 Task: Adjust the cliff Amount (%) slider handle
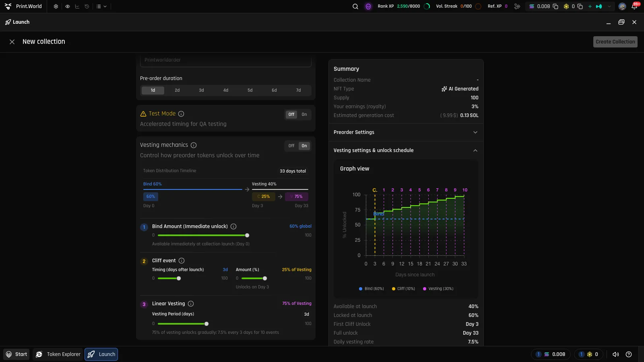point(265,278)
